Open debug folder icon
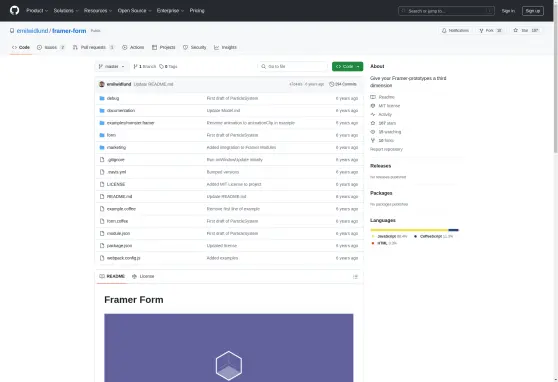The width and height of the screenshot is (558, 382). point(102,98)
